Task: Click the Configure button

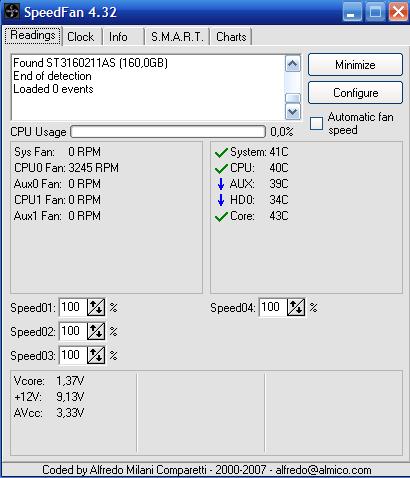Action: click(x=355, y=93)
